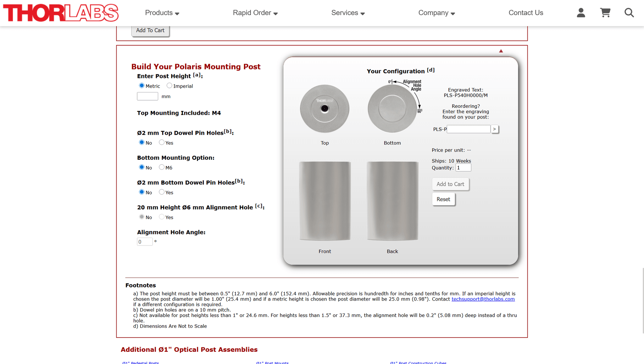Open the Services dropdown menu
The image size is (644, 364).
click(348, 13)
